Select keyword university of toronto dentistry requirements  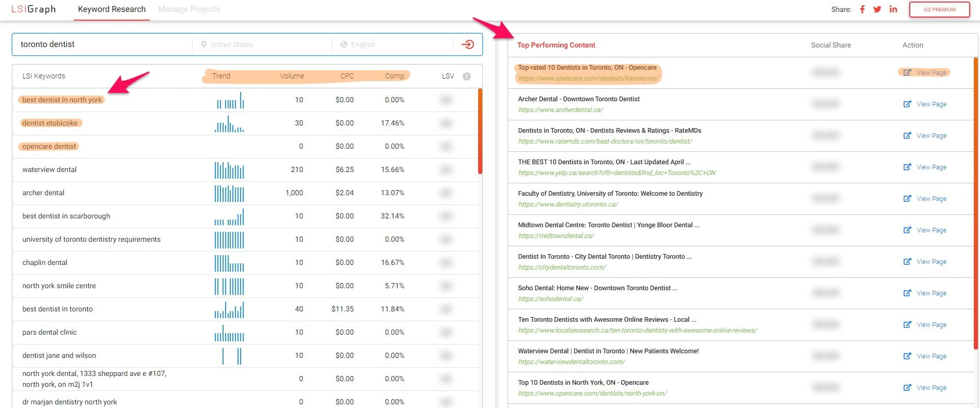[91, 239]
